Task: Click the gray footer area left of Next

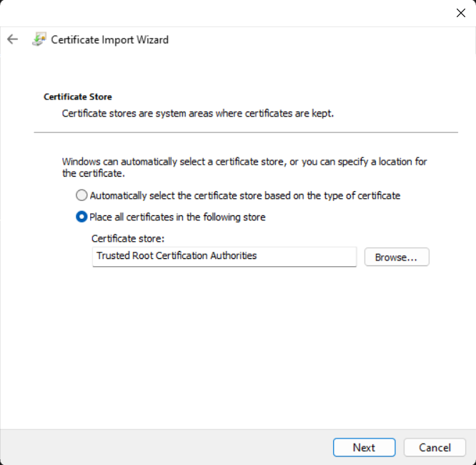Action: coord(164,447)
